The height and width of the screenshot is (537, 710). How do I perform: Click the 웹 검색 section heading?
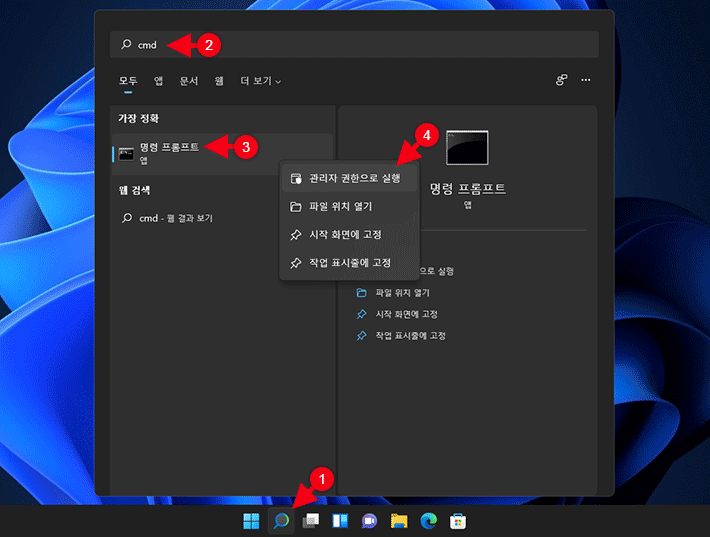[134, 190]
